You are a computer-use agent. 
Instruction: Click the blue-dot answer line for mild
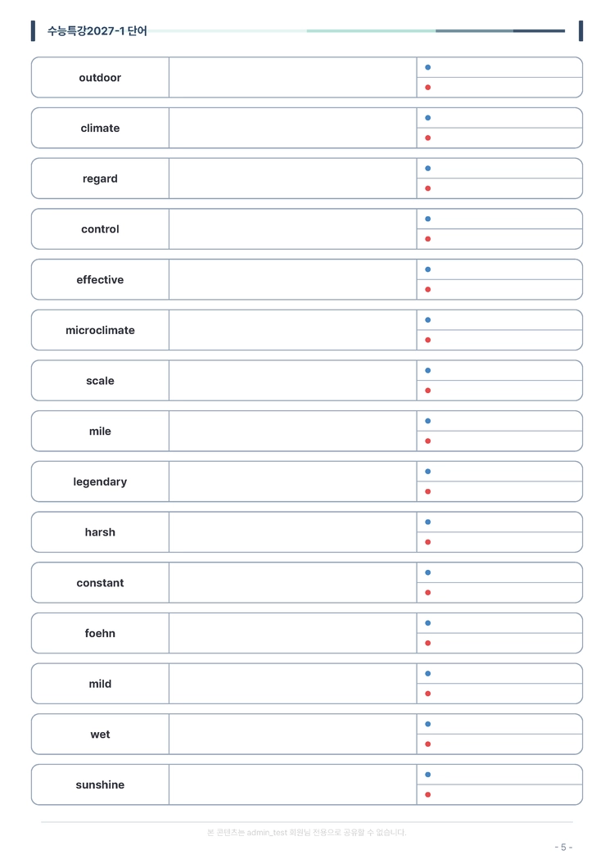pos(499,674)
